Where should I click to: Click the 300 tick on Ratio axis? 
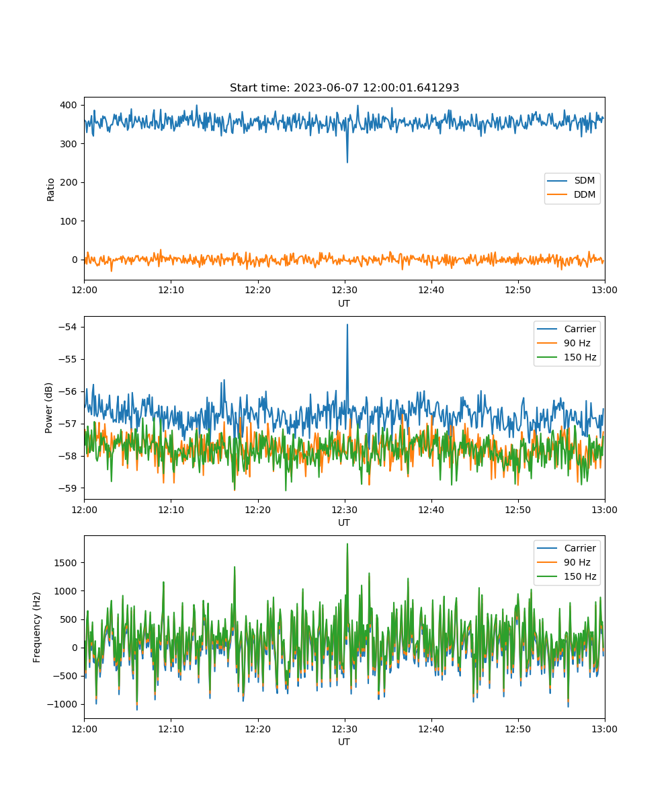[70, 144]
